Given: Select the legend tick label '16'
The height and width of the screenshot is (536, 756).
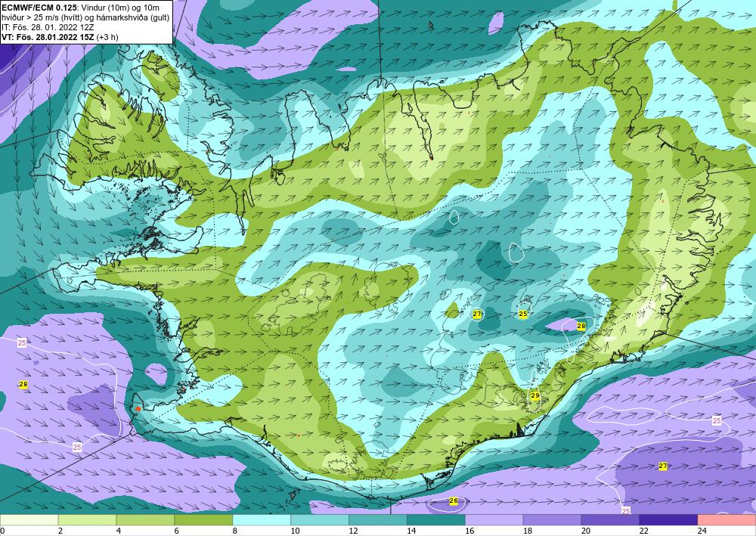Looking at the screenshot, I should pos(469,531).
